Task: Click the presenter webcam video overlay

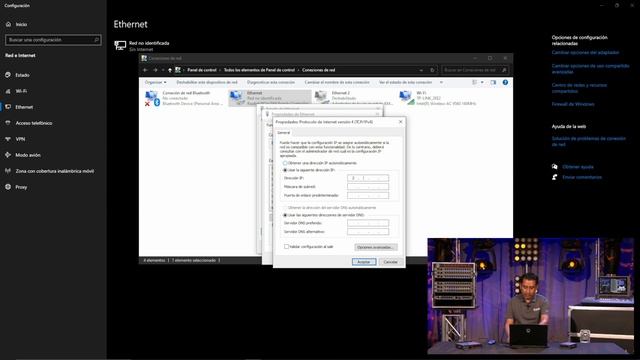Action: click(x=531, y=296)
